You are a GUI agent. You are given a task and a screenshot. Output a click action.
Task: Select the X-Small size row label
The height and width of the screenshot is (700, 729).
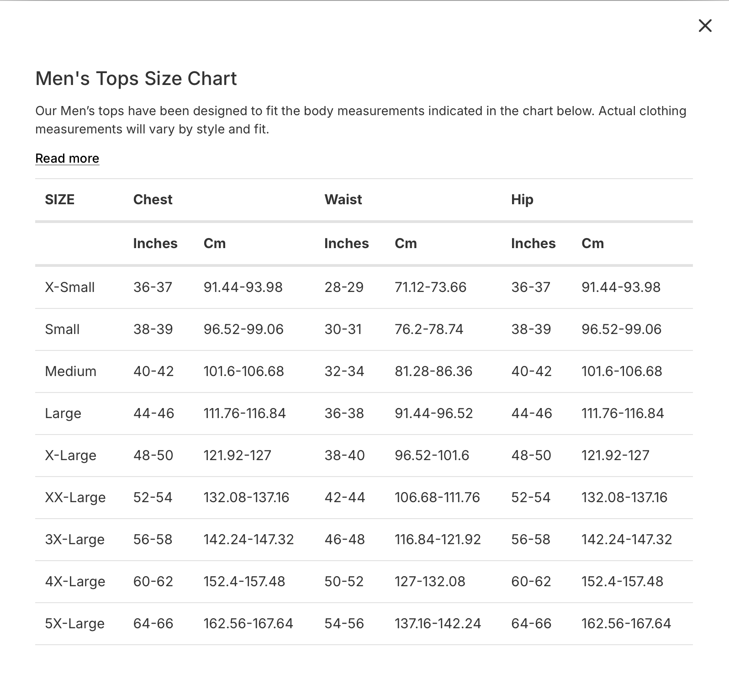[x=69, y=287]
